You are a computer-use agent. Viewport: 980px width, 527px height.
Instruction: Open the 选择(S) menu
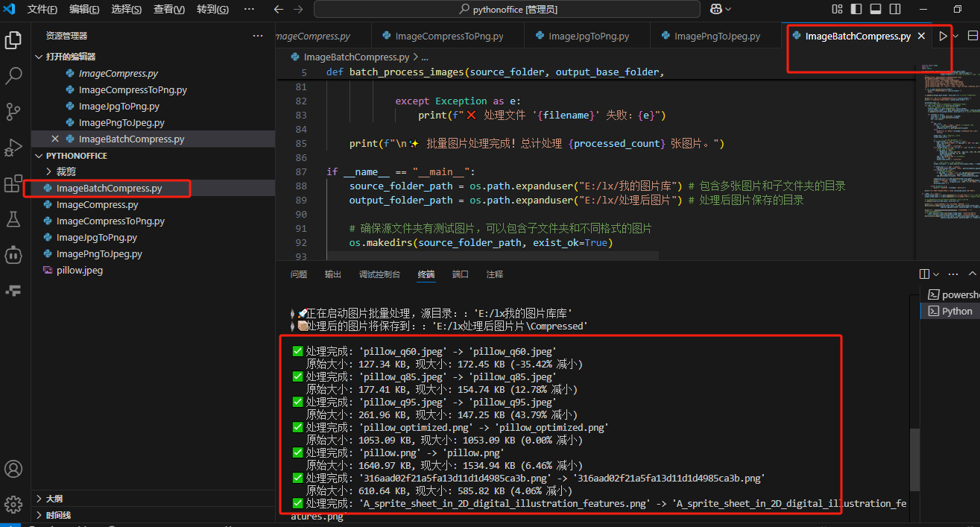point(127,9)
